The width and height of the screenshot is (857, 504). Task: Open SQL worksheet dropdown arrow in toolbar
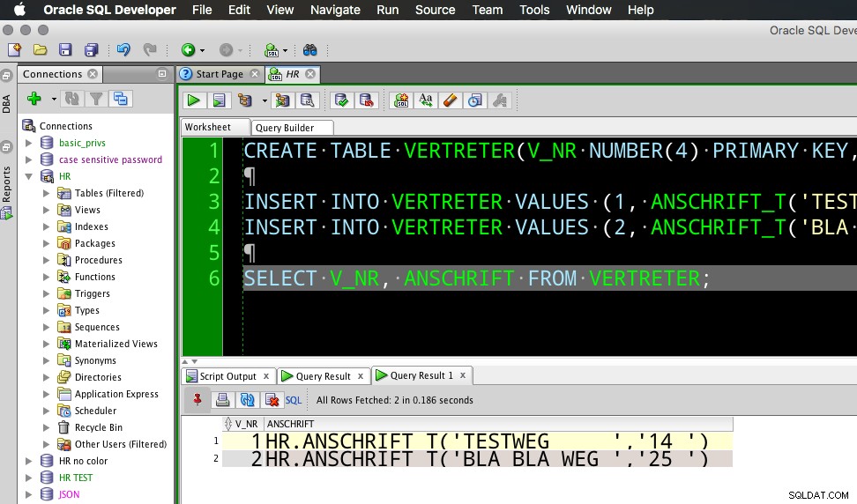tap(286, 51)
